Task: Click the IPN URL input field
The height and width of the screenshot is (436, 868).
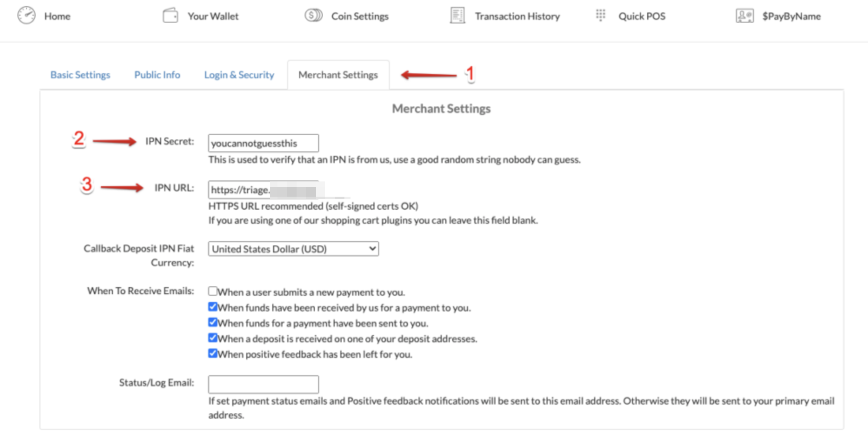Action: [263, 190]
